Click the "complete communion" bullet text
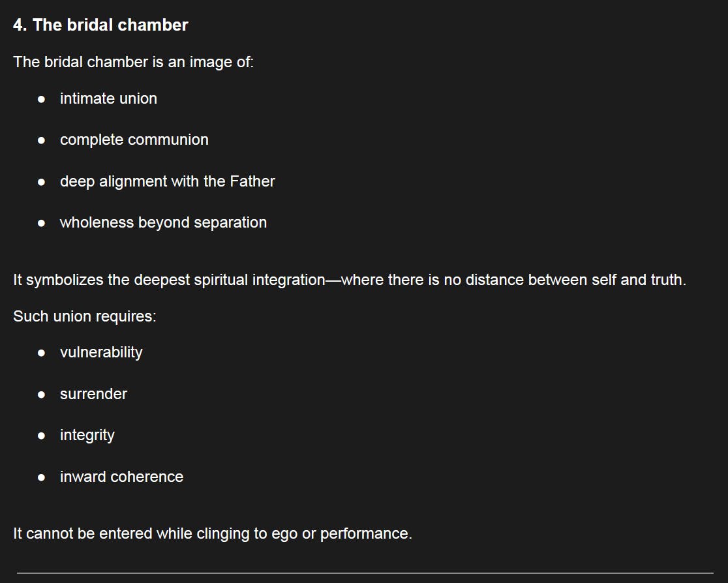 click(134, 140)
